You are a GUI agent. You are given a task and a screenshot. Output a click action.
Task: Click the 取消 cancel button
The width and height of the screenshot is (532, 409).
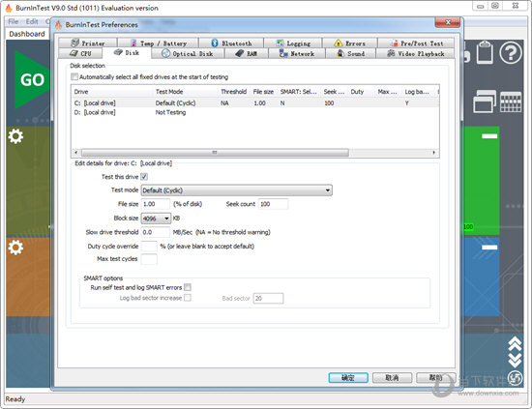(x=392, y=377)
